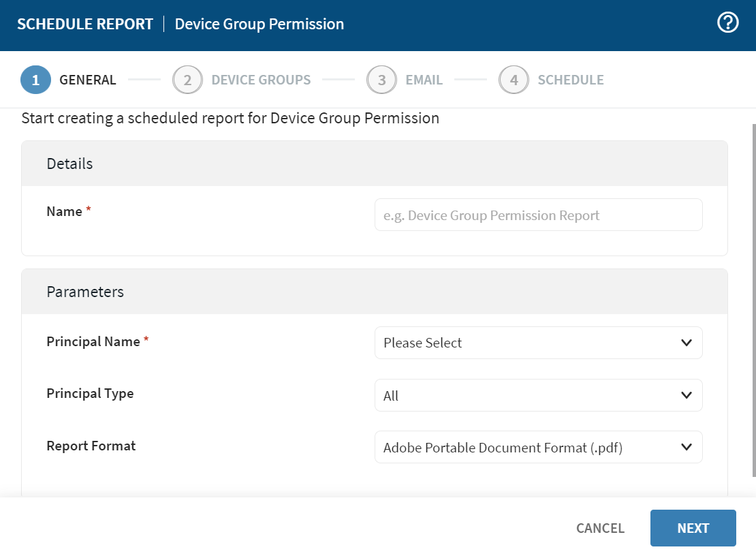Open the help question mark icon
Screen dimensions: 756x556
pos(728,23)
